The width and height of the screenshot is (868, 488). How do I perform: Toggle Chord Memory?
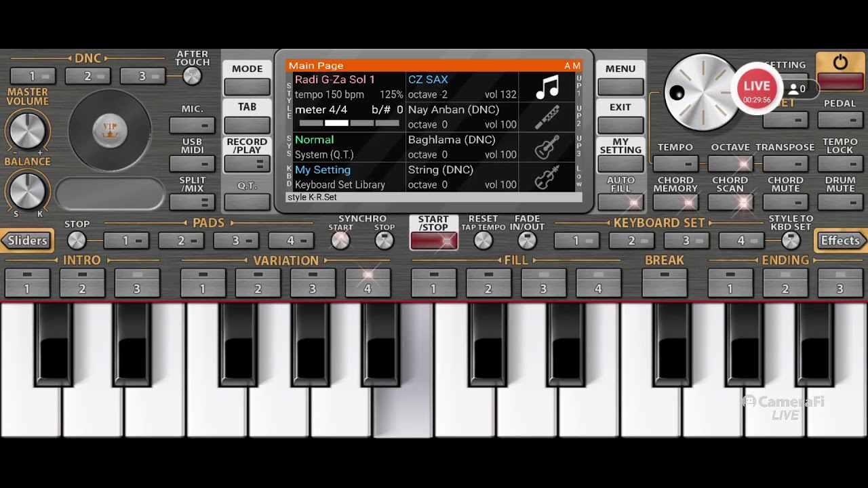coord(675,202)
